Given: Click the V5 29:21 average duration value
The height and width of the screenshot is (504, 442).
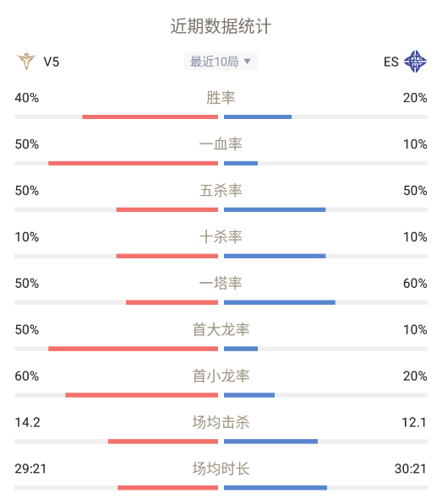Looking at the screenshot, I should [x=30, y=469].
